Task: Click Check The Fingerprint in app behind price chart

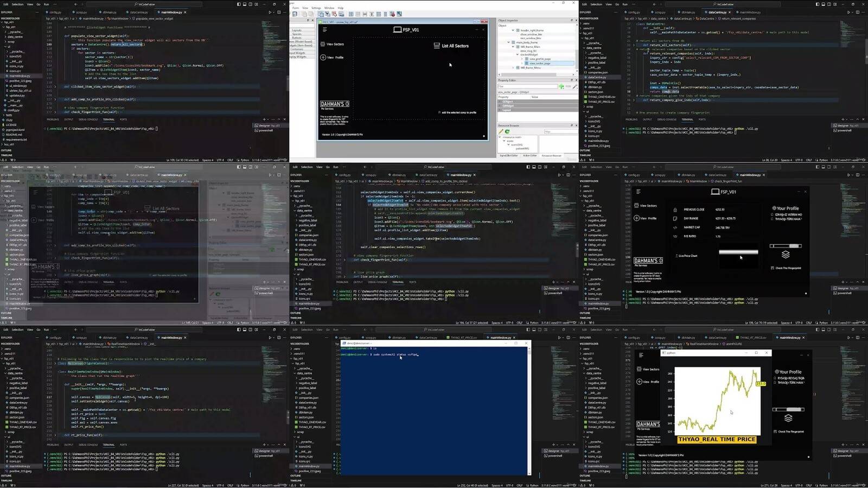Action: 789,432
